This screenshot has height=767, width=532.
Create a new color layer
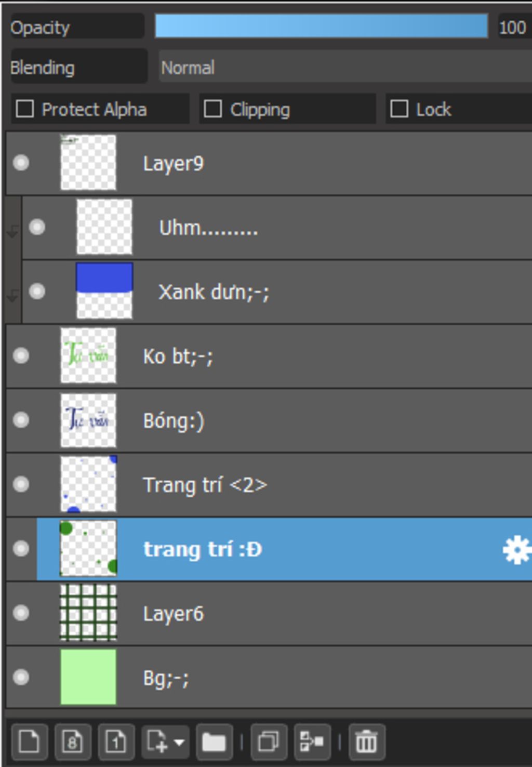pyautogui.click(x=29, y=741)
